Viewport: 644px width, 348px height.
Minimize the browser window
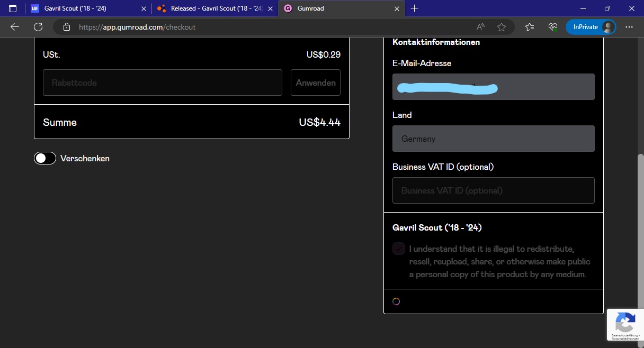(x=583, y=8)
